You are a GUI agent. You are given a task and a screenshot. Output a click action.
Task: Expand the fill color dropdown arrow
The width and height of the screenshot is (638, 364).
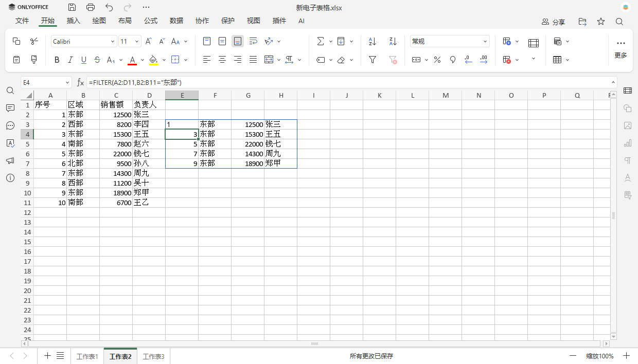point(164,60)
